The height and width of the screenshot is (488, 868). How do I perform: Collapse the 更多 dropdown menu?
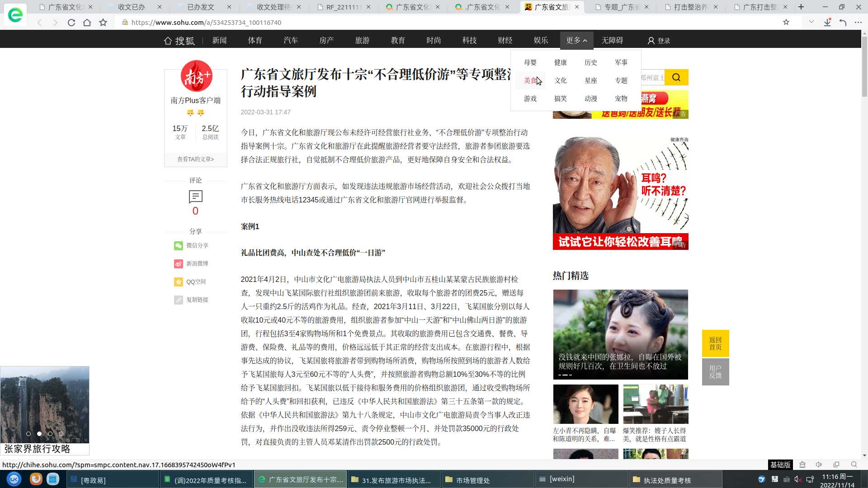tap(576, 40)
